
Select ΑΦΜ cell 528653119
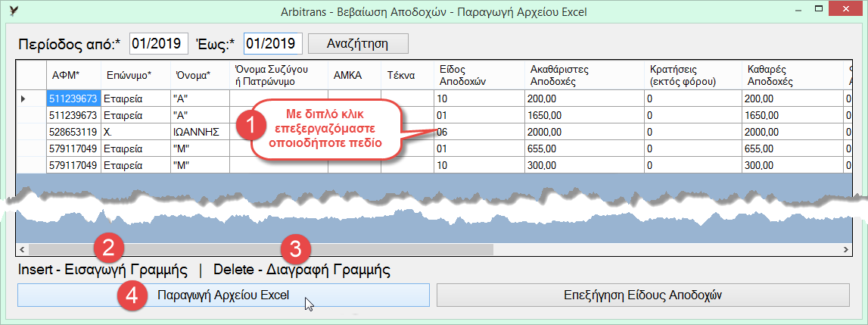73,132
